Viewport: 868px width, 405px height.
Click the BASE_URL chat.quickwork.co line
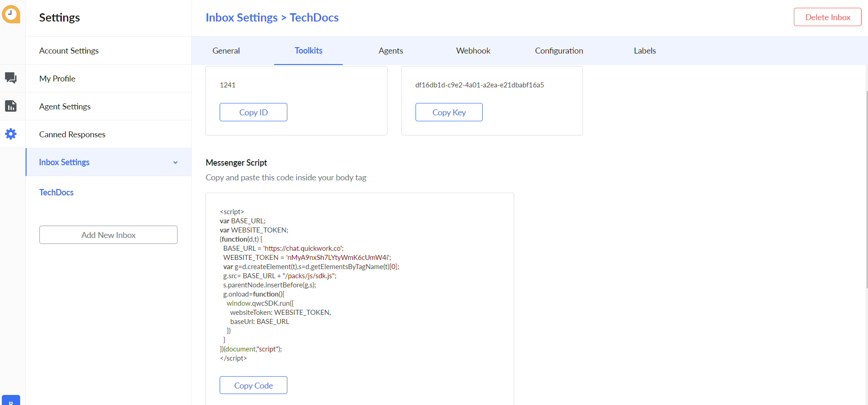[283, 248]
